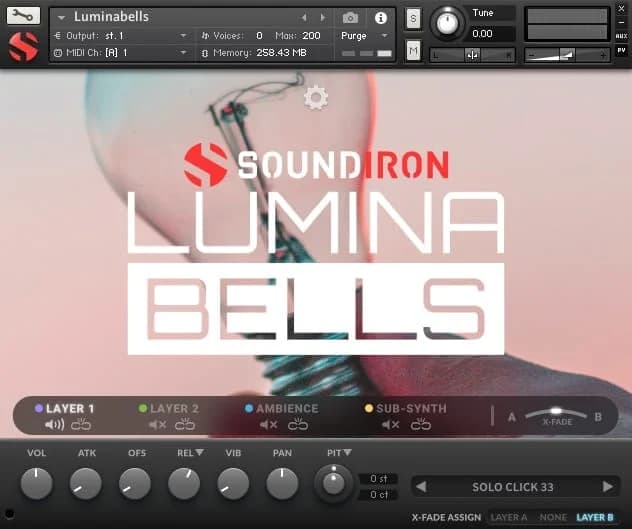Open the Output st. 1 dropdown
This screenshot has width=632, height=529.
(x=183, y=35)
